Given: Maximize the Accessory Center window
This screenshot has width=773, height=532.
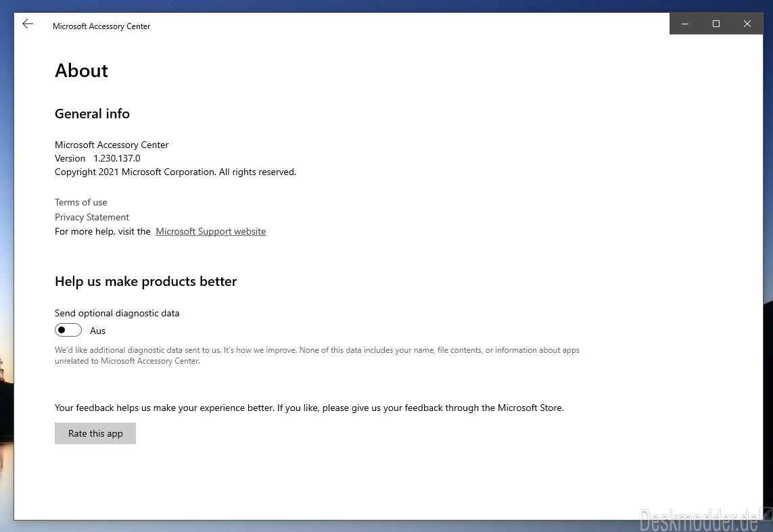Looking at the screenshot, I should [716, 24].
